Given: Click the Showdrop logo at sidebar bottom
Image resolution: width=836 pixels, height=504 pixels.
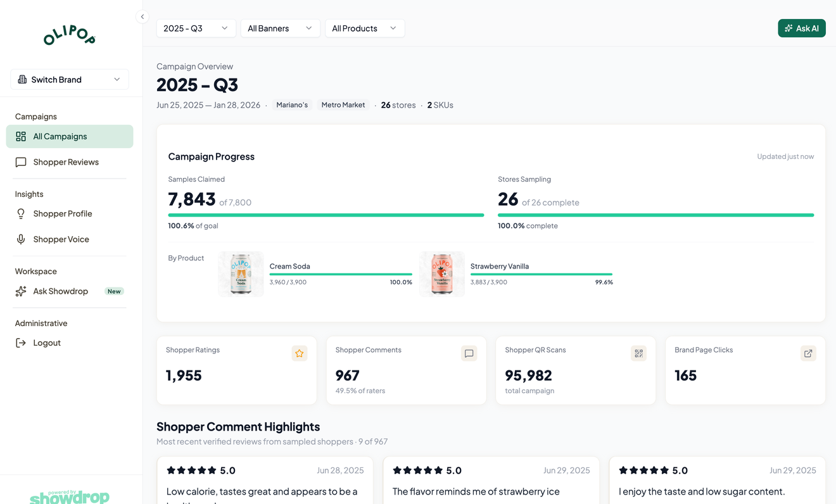Looking at the screenshot, I should pos(70,496).
